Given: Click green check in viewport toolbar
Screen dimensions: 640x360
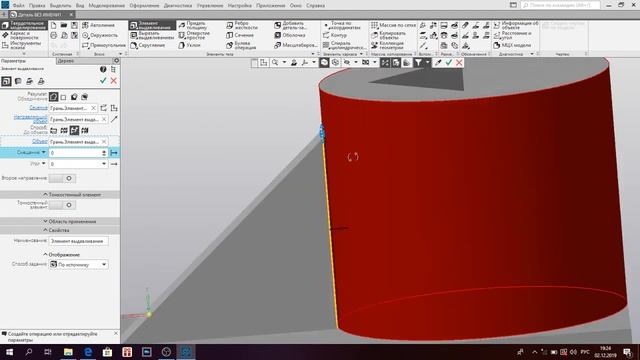Looking at the screenshot, I should [x=449, y=62].
